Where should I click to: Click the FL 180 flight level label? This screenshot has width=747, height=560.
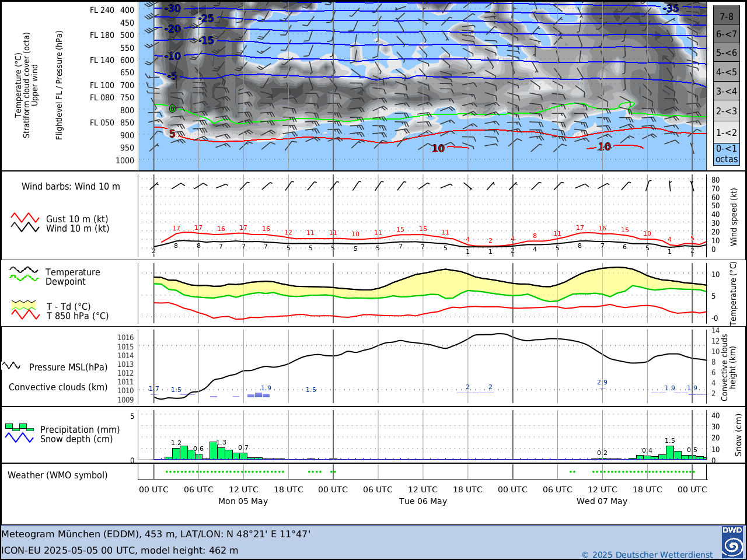tap(102, 35)
